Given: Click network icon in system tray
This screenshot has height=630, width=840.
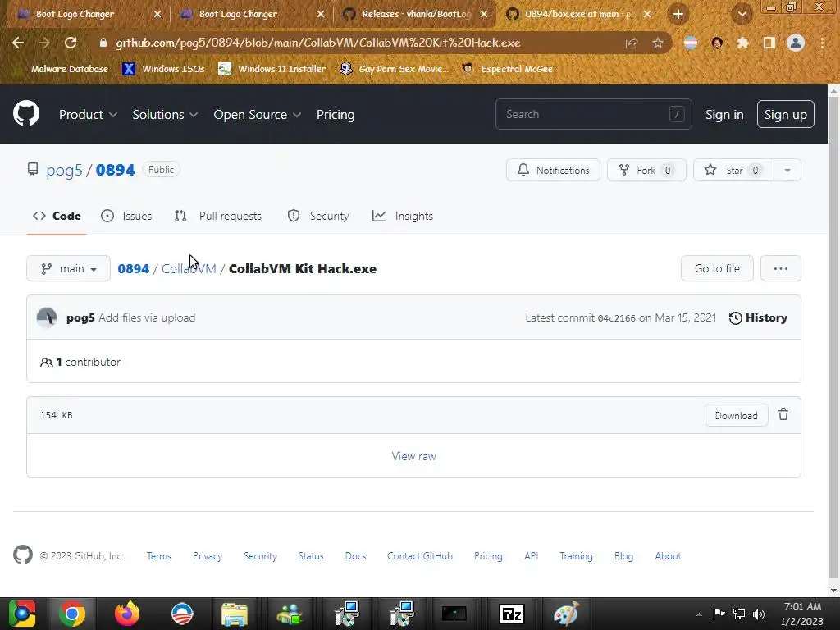Looking at the screenshot, I should [x=739, y=614].
